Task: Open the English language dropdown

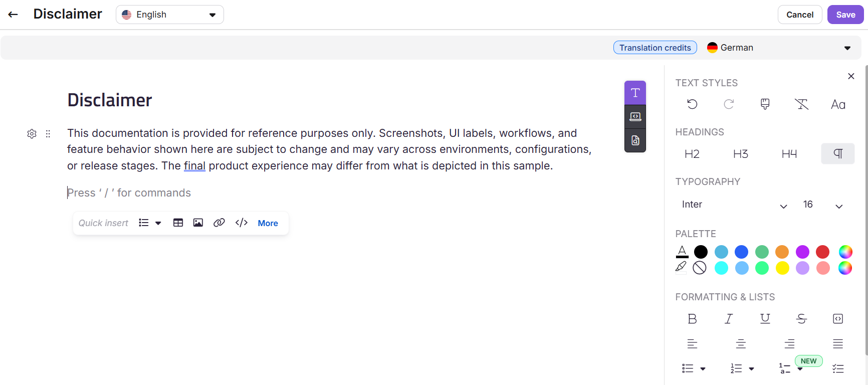Action: 169,14
